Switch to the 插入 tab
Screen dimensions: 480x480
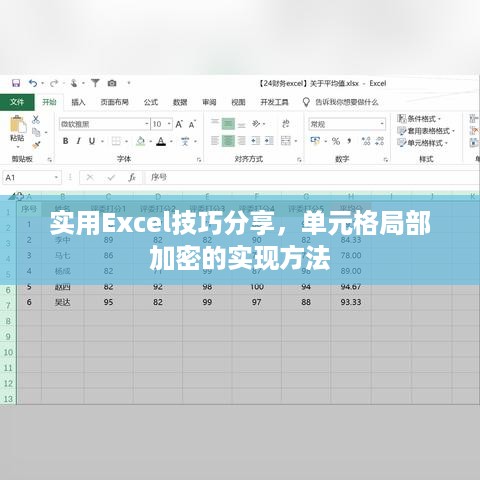[x=78, y=102]
